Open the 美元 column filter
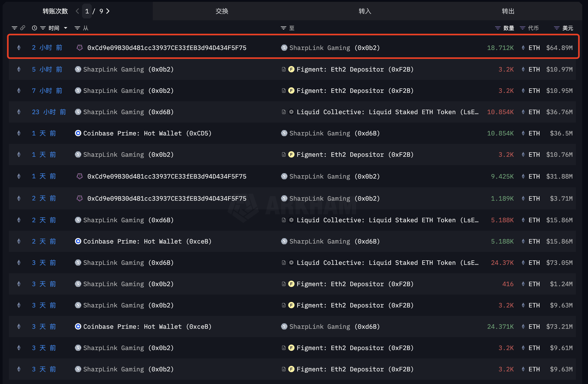 [x=556, y=28]
